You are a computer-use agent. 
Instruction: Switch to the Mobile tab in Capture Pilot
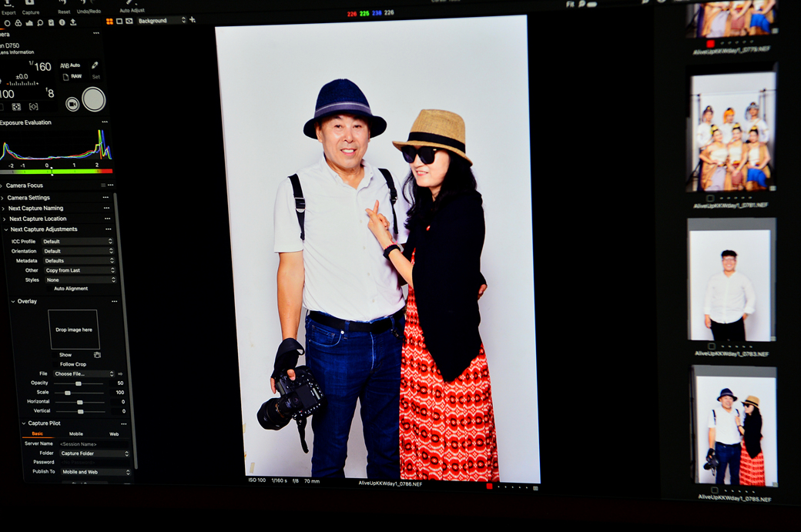[x=76, y=434]
